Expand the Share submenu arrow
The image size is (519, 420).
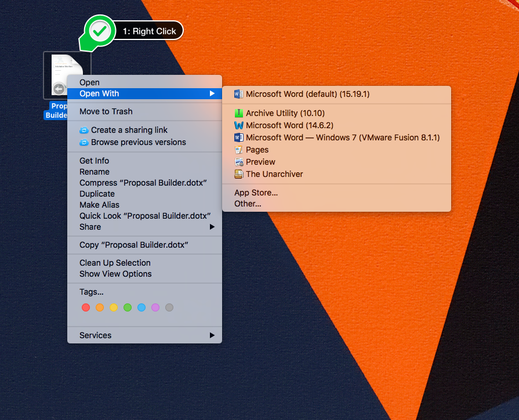click(212, 227)
